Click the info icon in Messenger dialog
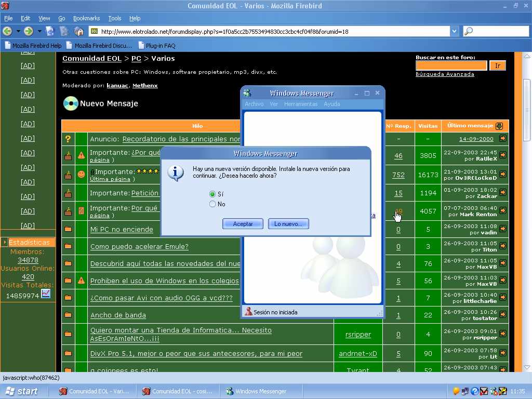Viewport: 532px width, 399px height. [x=176, y=172]
